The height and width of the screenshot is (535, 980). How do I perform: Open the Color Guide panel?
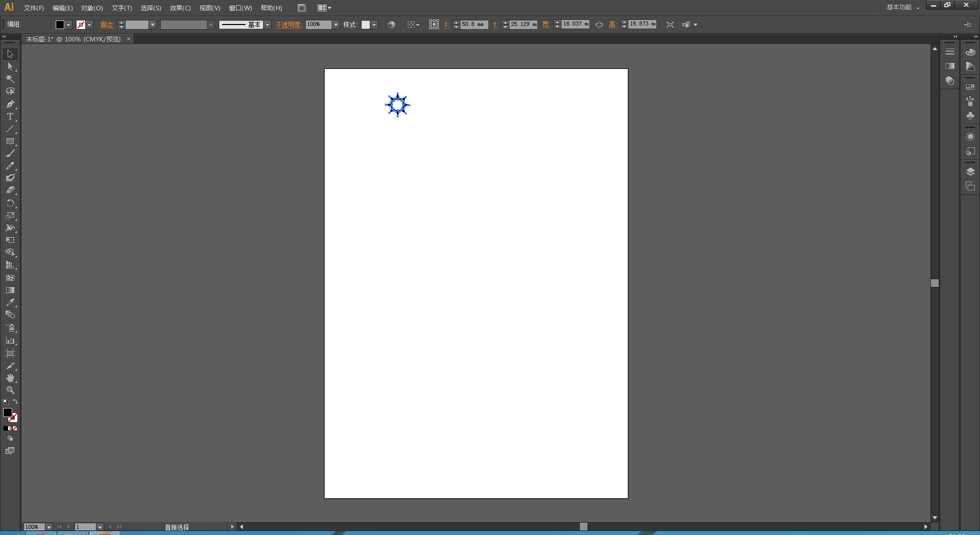pyautogui.click(x=970, y=66)
